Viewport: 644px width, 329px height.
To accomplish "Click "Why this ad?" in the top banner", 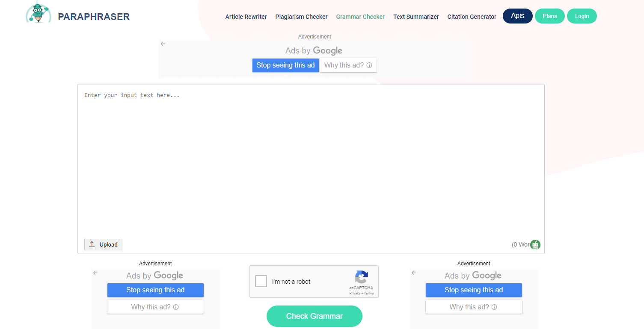I will 348,65.
